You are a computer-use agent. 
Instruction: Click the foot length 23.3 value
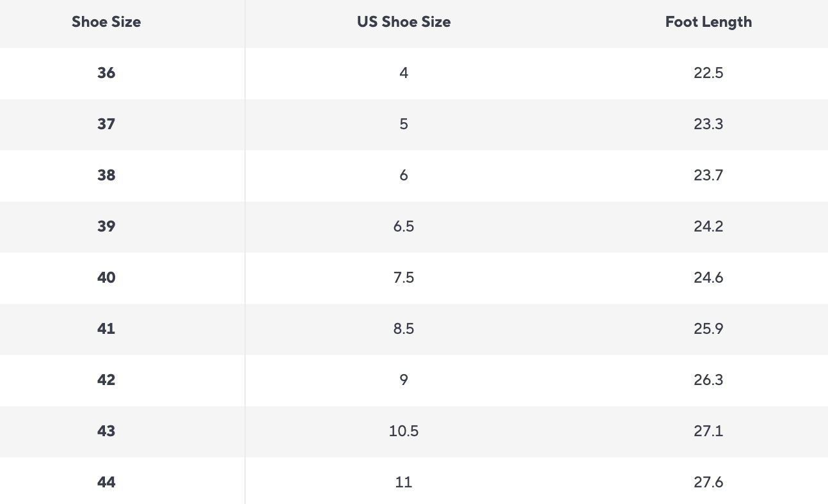[x=708, y=124]
